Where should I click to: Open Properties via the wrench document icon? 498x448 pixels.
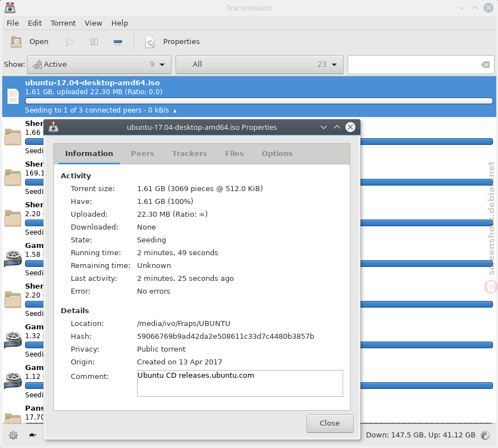[150, 42]
